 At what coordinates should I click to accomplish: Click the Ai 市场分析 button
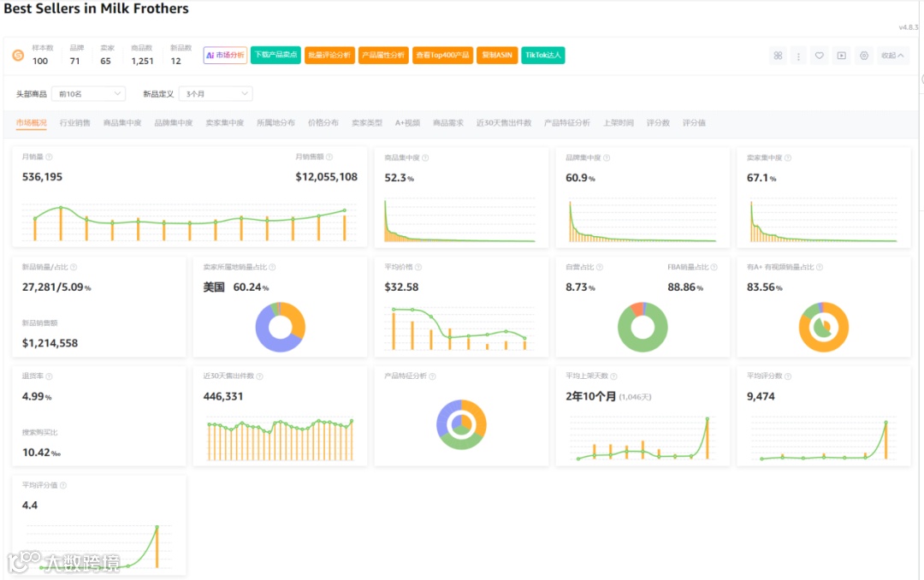[x=225, y=55]
